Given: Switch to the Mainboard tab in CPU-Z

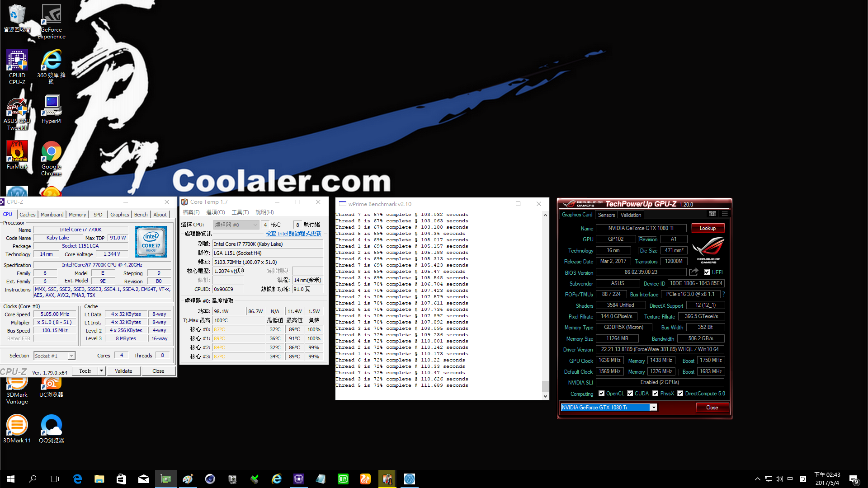Looking at the screenshot, I should coord(52,215).
